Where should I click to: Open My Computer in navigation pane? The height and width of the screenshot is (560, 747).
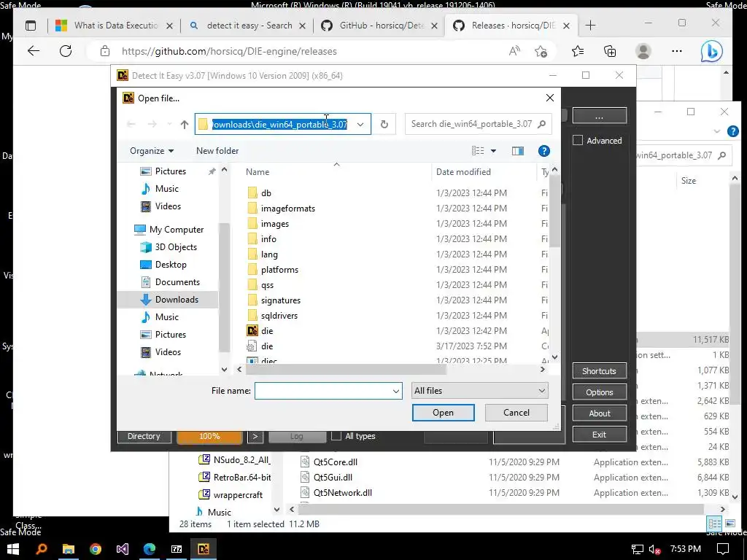(x=177, y=230)
